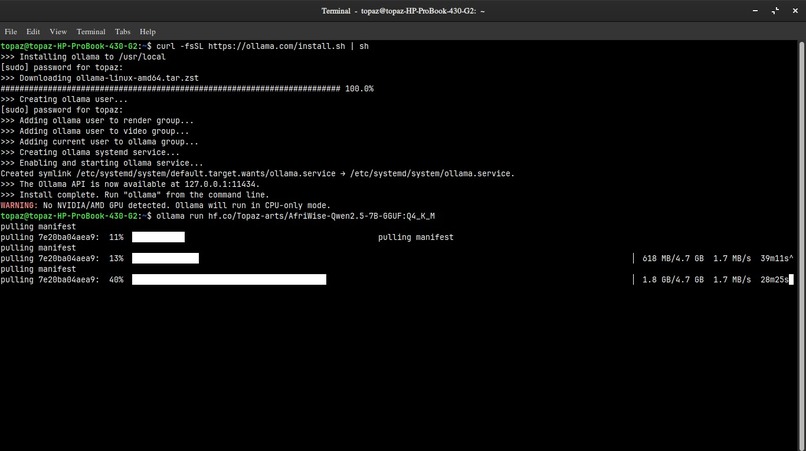Click the '28m25s' remaining time
The image size is (806, 451).
pos(775,280)
